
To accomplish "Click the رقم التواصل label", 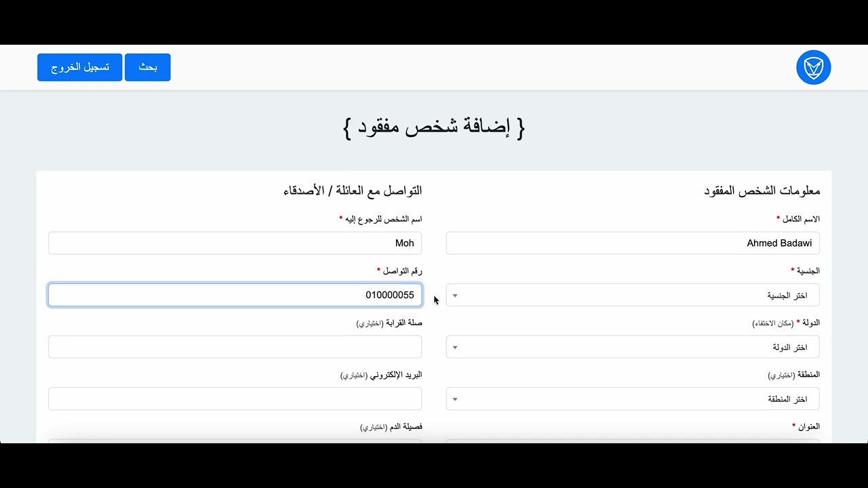I will coord(401,271).
